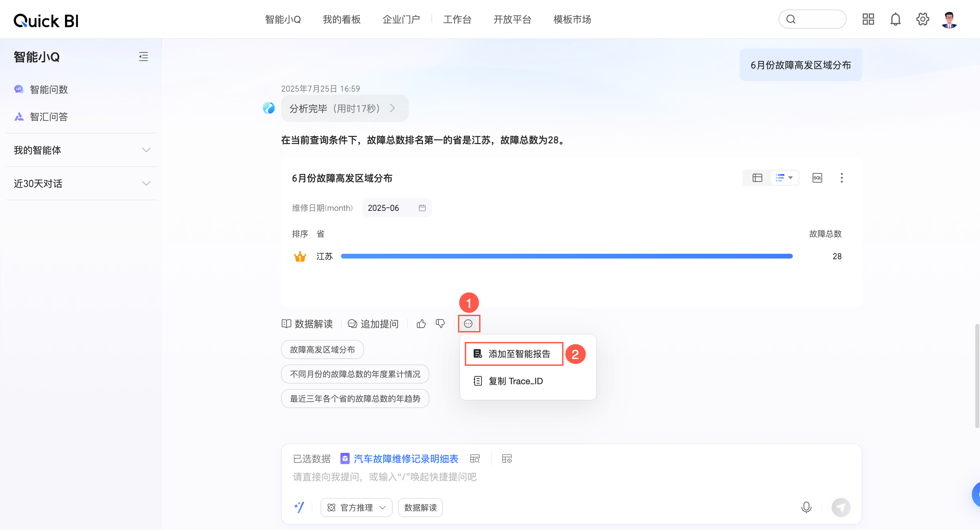980x530 pixels.
Task: Click the chart vertical three-dots menu
Action: (842, 178)
